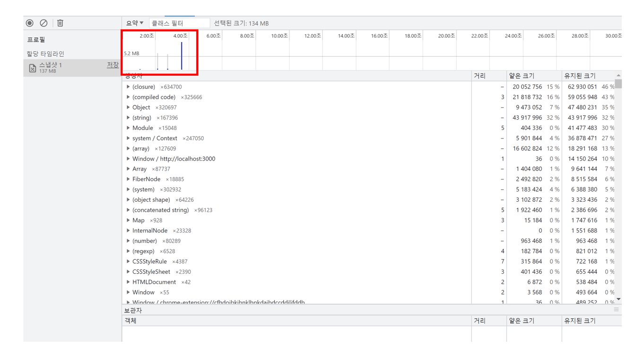This screenshot has height=363, width=644.
Task: Expand the FiberNode row
Action: click(128, 179)
